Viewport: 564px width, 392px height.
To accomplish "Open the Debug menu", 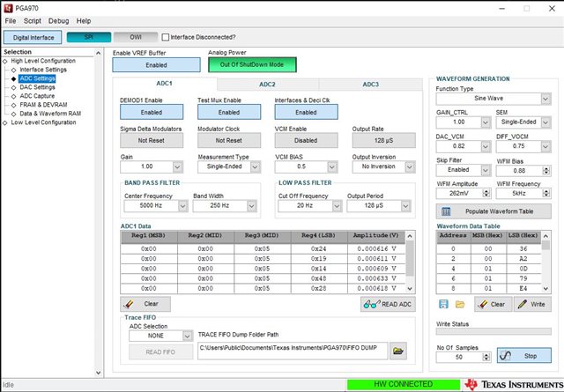I will click(x=59, y=21).
